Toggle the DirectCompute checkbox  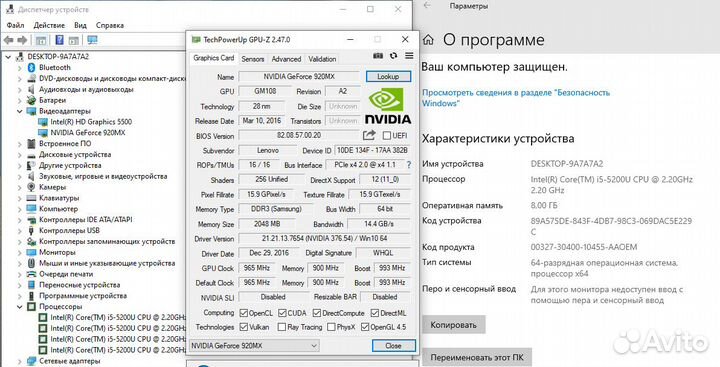(x=317, y=313)
